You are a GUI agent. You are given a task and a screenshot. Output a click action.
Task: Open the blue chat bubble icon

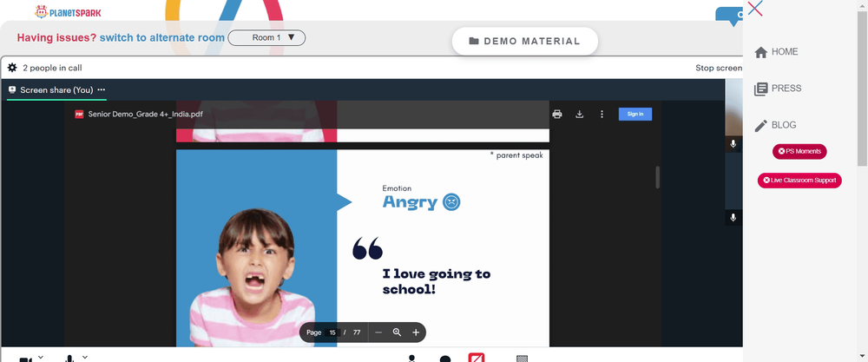tap(730, 16)
